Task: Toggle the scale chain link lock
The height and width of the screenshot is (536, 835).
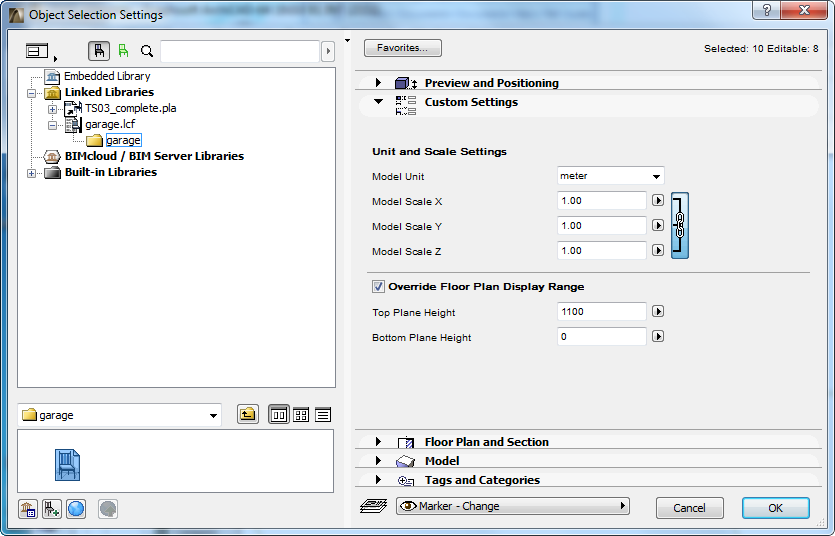Action: (x=680, y=226)
